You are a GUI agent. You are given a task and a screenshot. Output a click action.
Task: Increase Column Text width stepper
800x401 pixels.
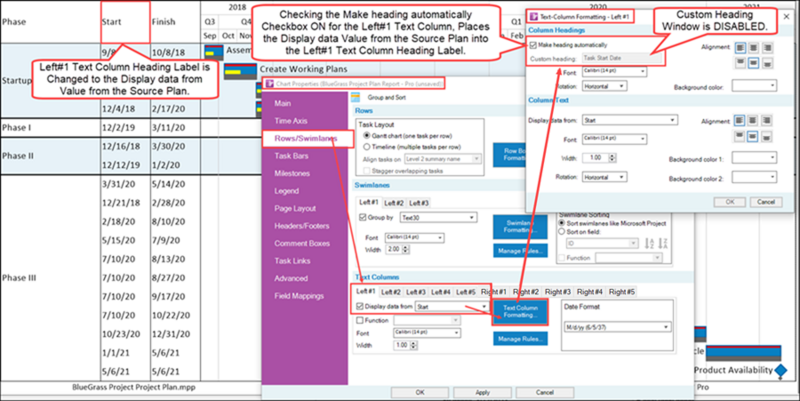tap(612, 156)
